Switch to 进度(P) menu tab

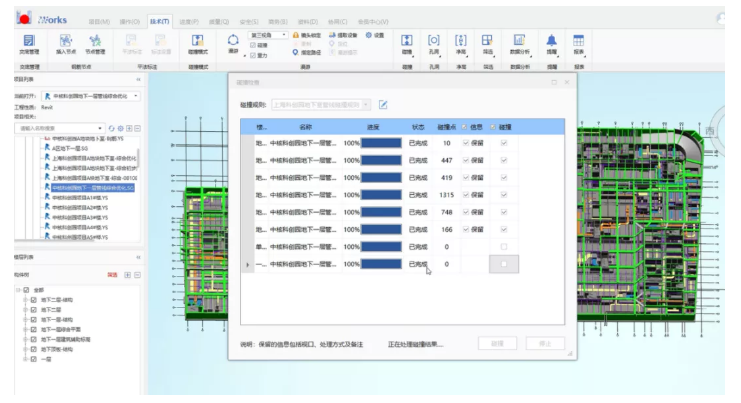(x=189, y=22)
